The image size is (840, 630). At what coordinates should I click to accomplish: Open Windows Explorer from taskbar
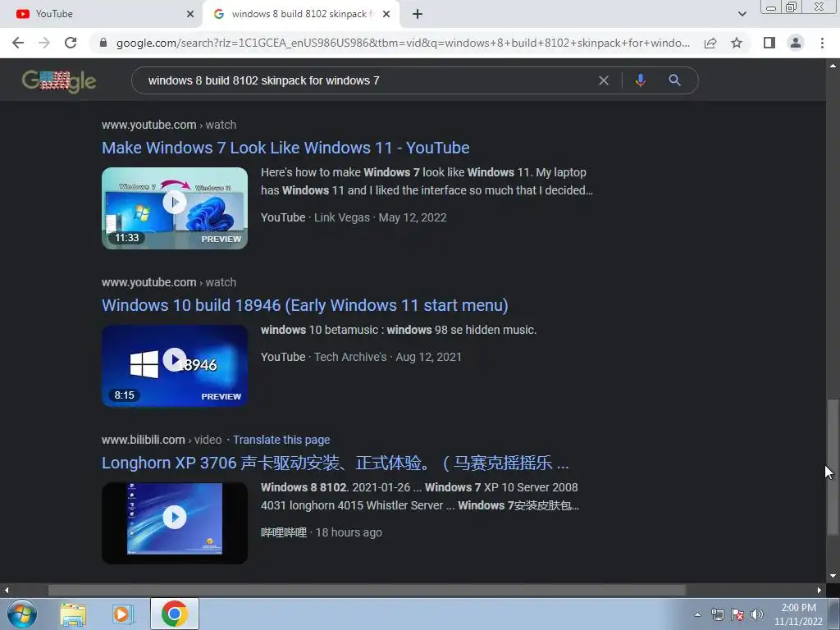[x=73, y=614]
